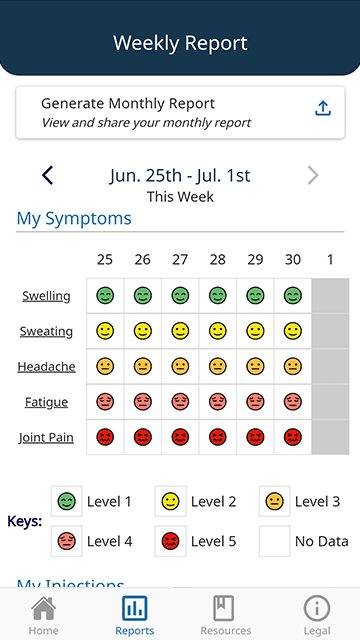Tap Fatigue face for day 28
Viewport: 360px width, 640px height.
pyautogui.click(x=218, y=402)
